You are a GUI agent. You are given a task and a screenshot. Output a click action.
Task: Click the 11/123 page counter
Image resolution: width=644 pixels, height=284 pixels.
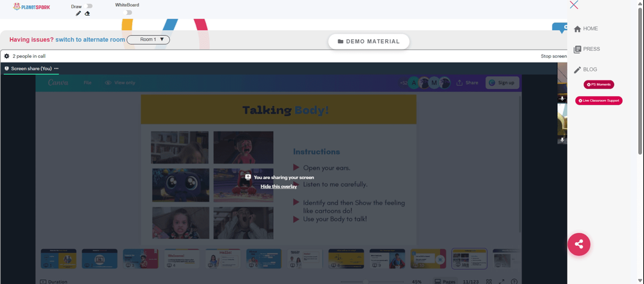pyautogui.click(x=471, y=282)
